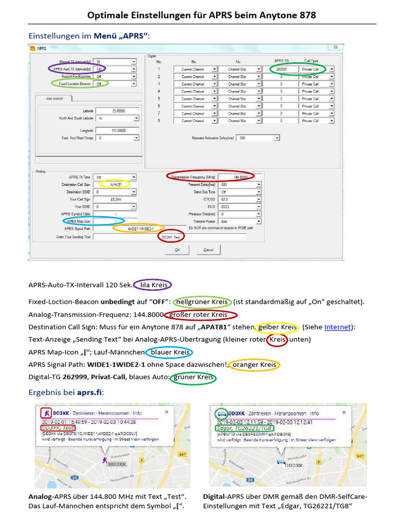Click the APRS Signal Path field
Viewport: 399px width, 532px height.
coord(140,229)
